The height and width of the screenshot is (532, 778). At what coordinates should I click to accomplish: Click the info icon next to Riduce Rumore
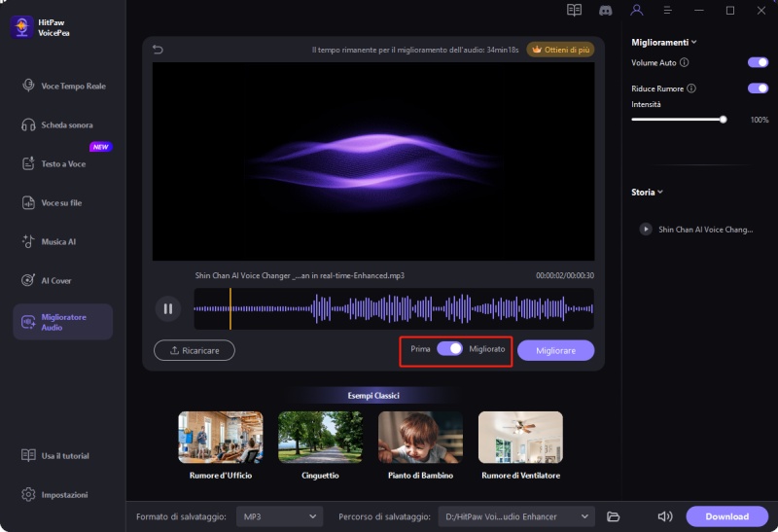point(691,89)
